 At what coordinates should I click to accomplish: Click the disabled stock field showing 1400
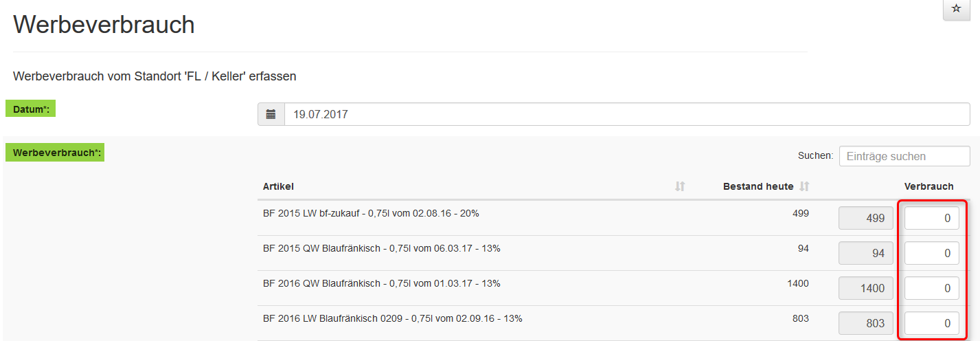pos(865,288)
